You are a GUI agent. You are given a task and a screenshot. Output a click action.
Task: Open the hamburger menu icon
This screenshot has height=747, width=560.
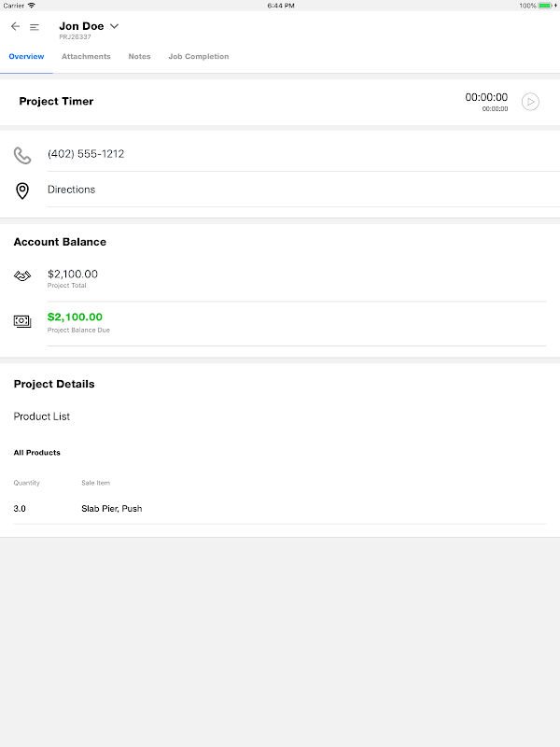click(x=35, y=27)
